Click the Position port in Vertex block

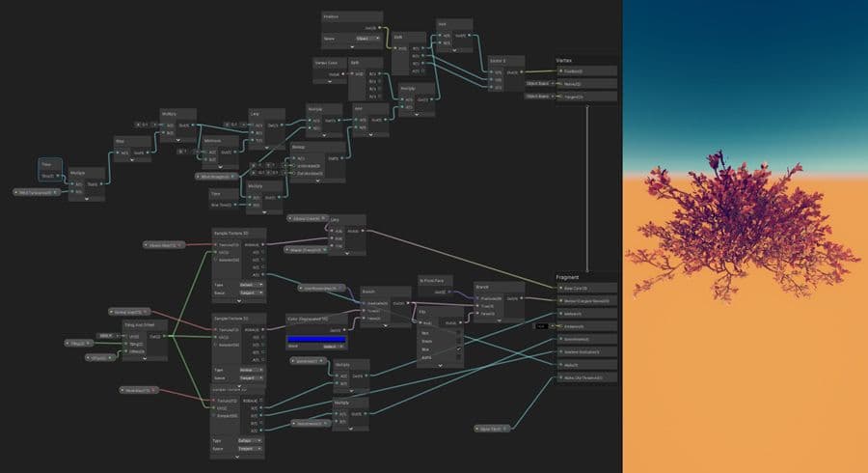(559, 70)
